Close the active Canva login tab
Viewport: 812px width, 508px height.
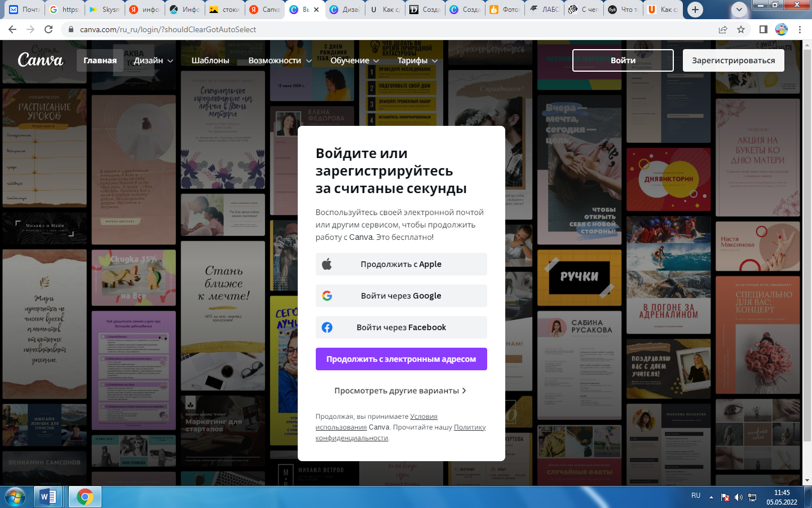click(x=316, y=10)
